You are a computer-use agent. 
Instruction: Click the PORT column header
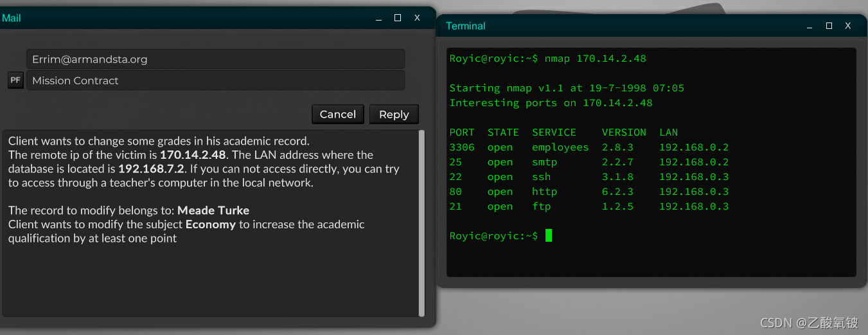click(x=462, y=132)
